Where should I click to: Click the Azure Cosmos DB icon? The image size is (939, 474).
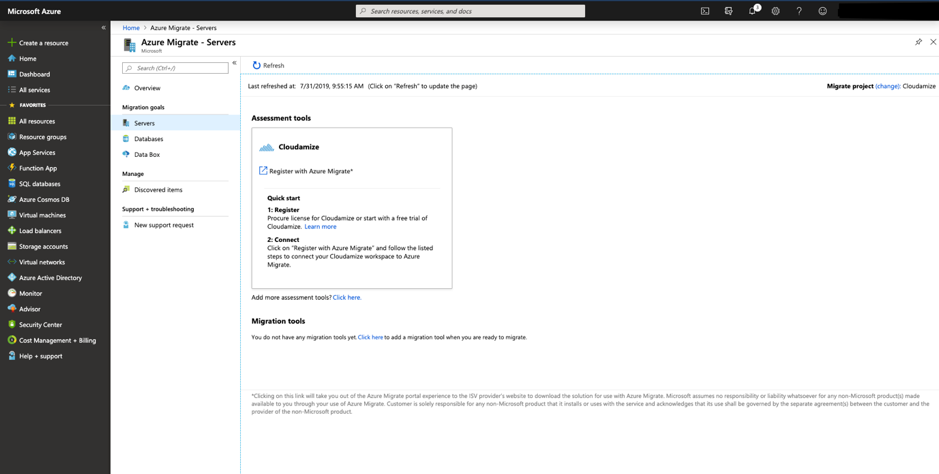tap(11, 199)
